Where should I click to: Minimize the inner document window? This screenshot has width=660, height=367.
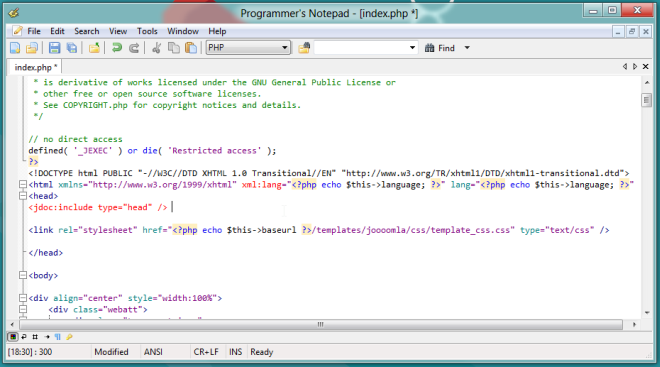pos(618,32)
